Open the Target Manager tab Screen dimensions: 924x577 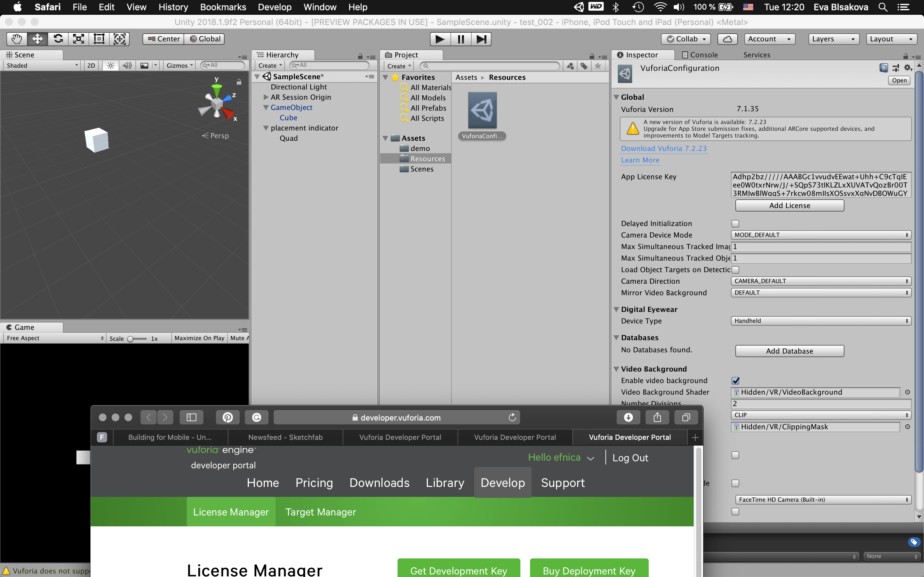pyautogui.click(x=320, y=512)
